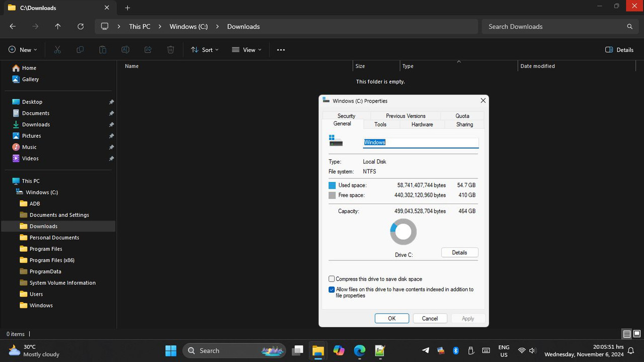
Task: Click the Delete trash icon in toolbar
Action: tap(171, 50)
